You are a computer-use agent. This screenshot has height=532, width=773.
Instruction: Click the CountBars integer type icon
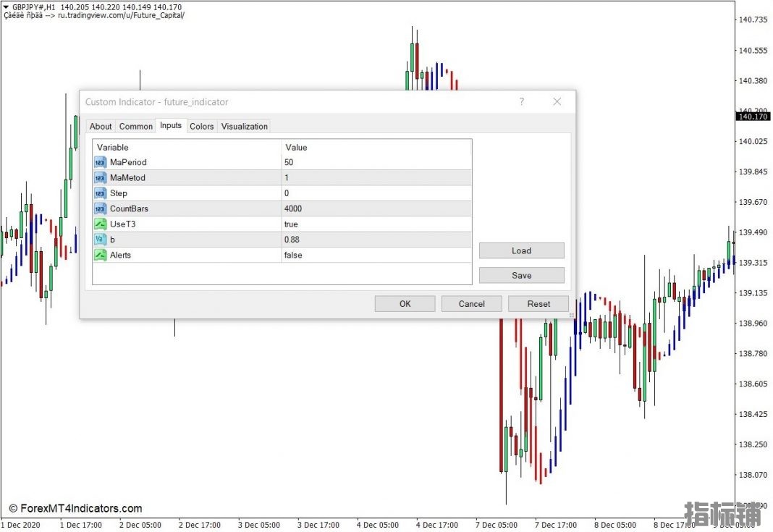coord(100,208)
